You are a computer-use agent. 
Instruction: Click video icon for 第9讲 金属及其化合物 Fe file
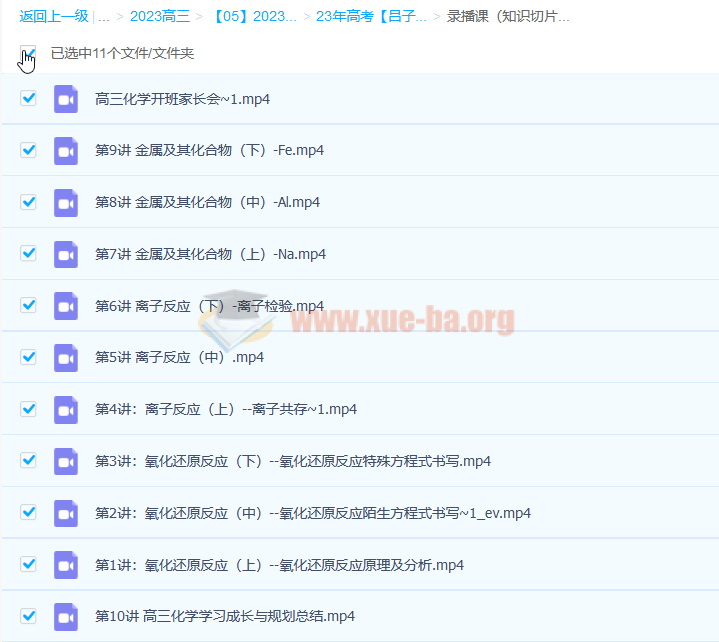(65, 150)
